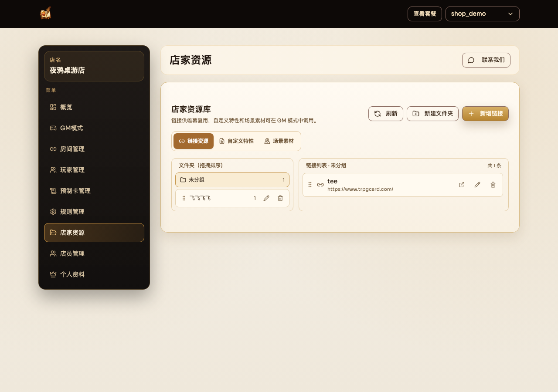This screenshot has height=392, width=558.
Task: Click the 店家资源库 heading
Action: click(x=191, y=109)
